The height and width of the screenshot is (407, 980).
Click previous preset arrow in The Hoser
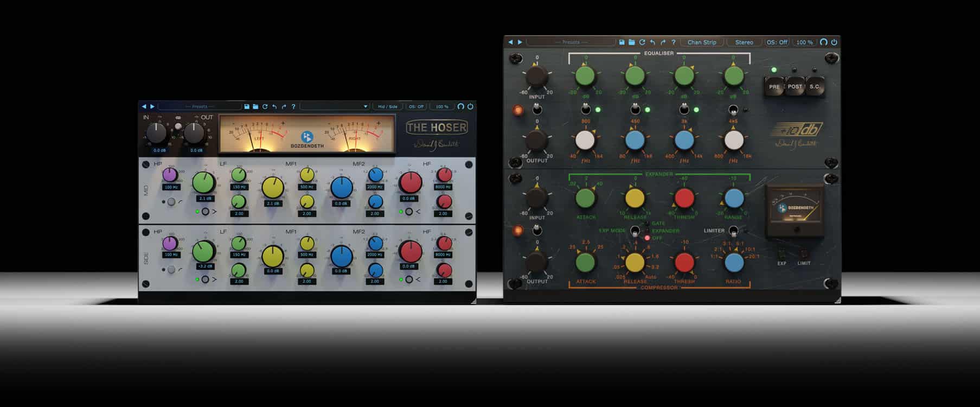[144, 107]
